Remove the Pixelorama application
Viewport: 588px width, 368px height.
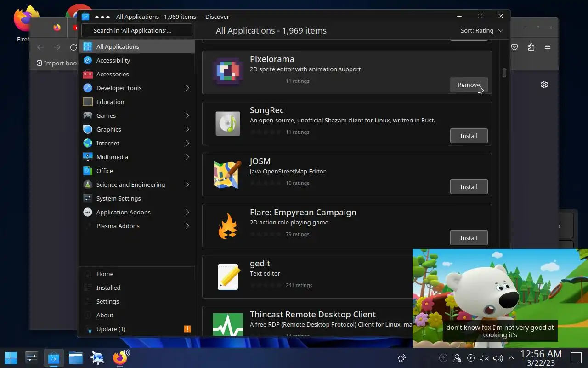tap(469, 85)
